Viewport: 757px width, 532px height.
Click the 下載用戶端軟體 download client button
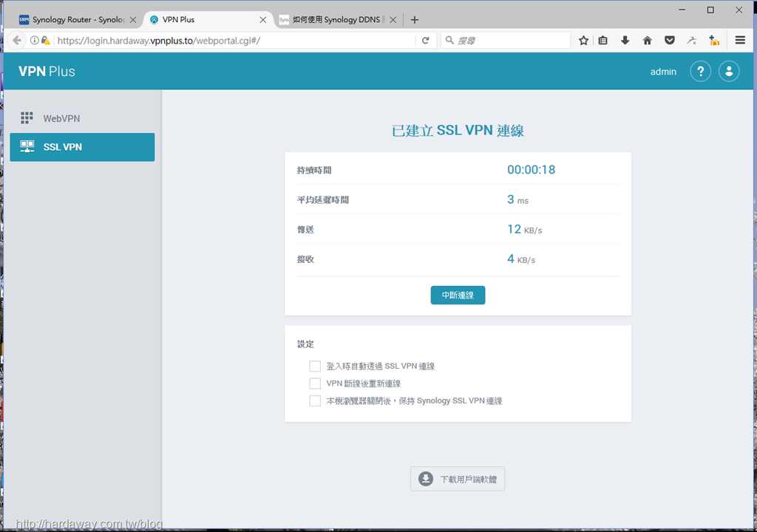click(x=458, y=479)
